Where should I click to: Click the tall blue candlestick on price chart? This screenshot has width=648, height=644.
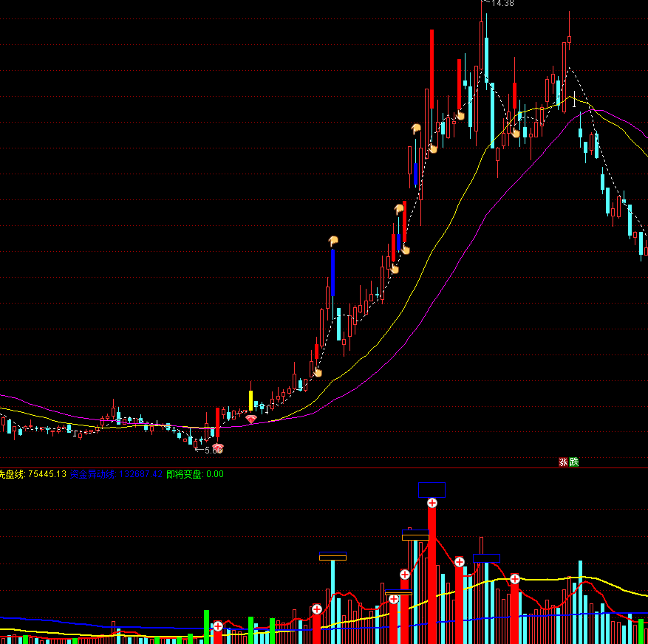tap(333, 273)
